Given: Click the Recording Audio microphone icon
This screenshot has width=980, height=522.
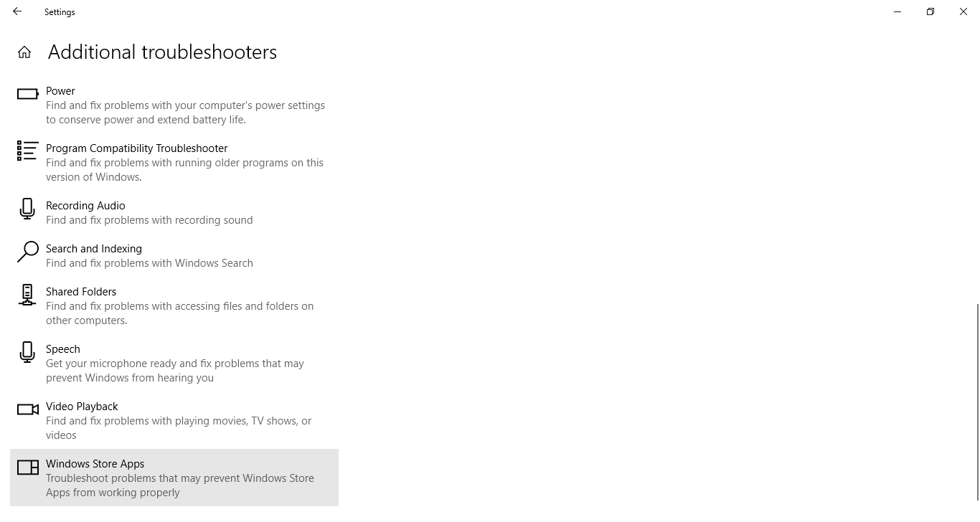Looking at the screenshot, I should coord(27,209).
